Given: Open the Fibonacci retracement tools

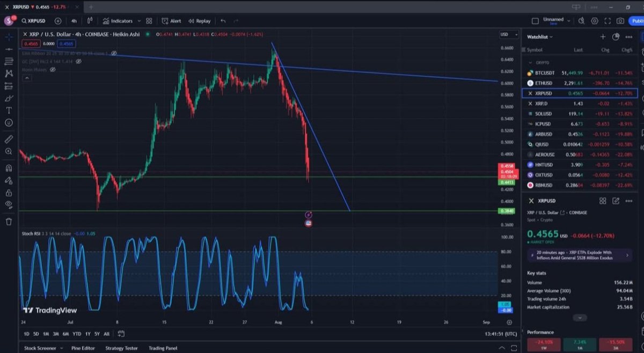Looking at the screenshot, I should (x=9, y=61).
